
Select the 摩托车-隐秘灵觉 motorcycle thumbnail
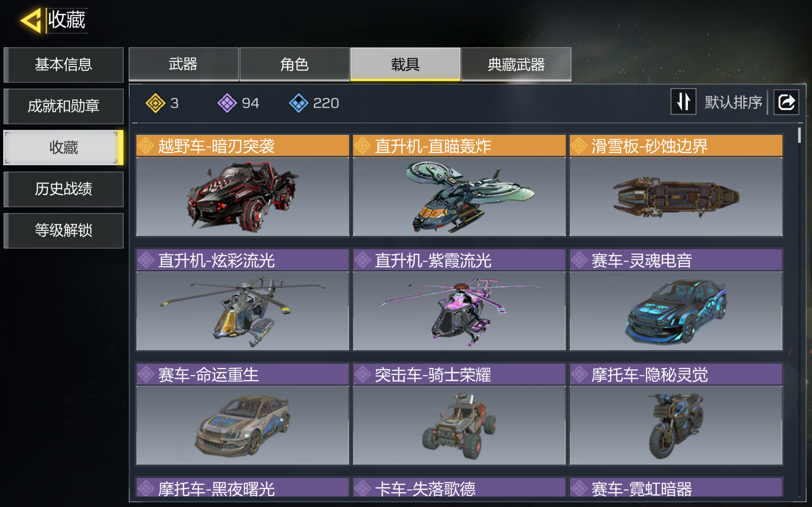[x=676, y=425]
